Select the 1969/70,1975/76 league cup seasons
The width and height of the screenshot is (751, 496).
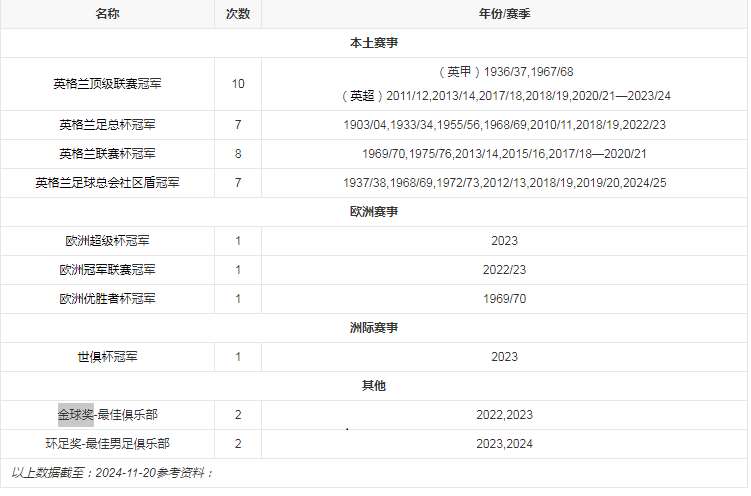[504, 154]
